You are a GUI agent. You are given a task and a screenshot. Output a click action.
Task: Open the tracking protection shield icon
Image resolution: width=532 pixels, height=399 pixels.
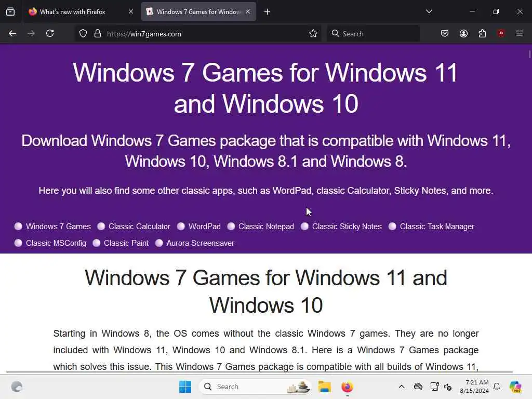(83, 34)
